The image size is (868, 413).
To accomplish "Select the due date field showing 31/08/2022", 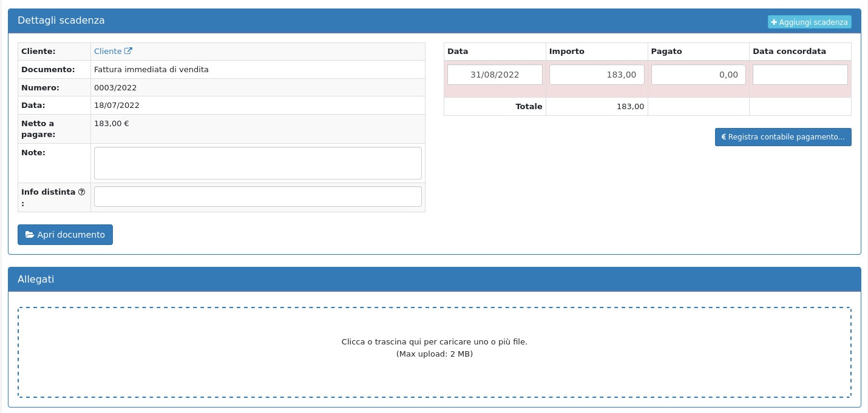I will [x=495, y=75].
